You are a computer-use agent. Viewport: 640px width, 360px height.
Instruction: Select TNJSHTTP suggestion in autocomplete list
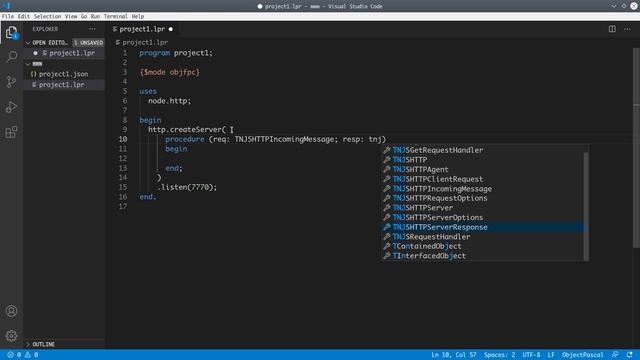[x=483, y=160]
